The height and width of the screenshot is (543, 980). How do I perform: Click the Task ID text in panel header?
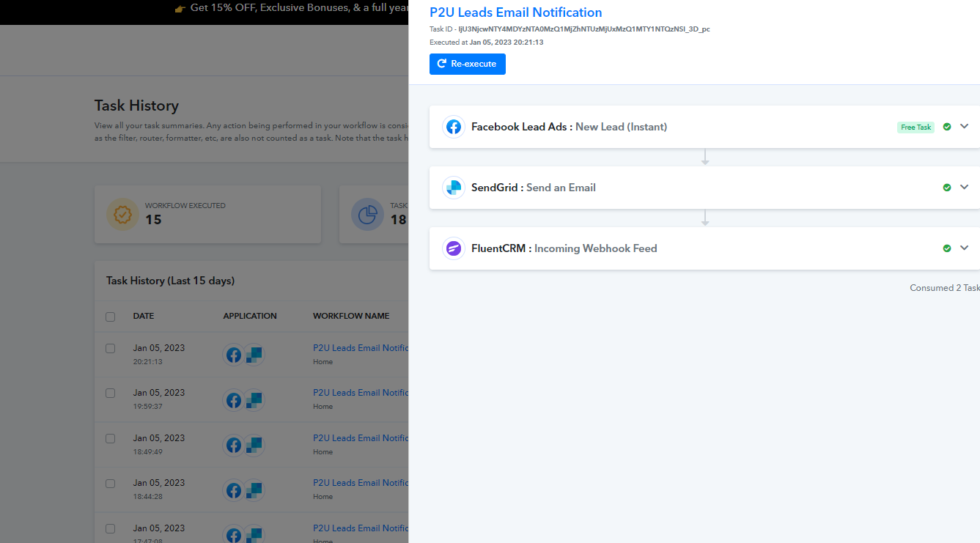pyautogui.click(x=570, y=29)
